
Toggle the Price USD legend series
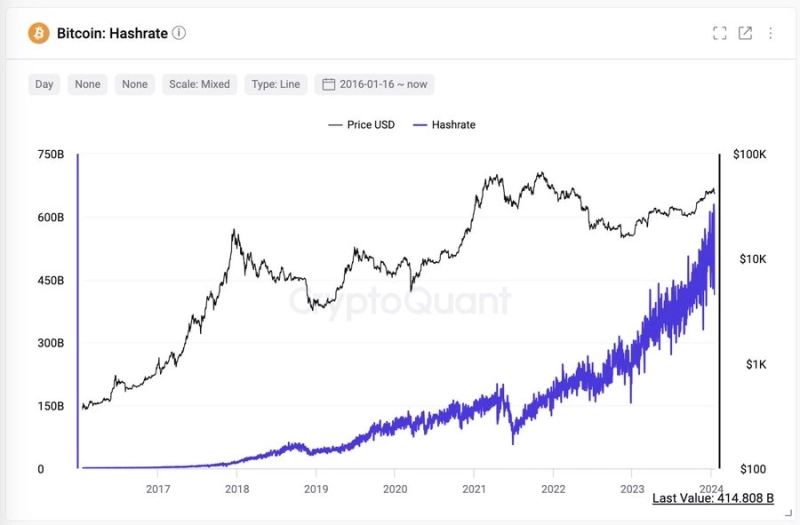point(362,125)
